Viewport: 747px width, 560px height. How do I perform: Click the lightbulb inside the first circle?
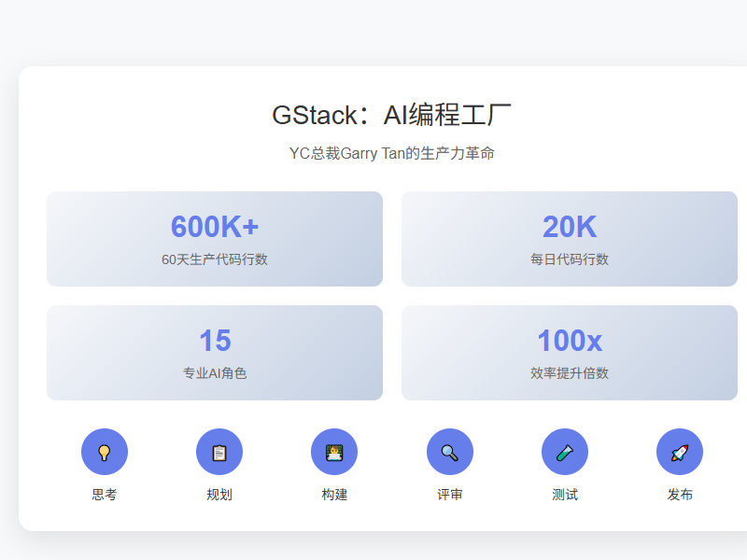pyautogui.click(x=105, y=451)
